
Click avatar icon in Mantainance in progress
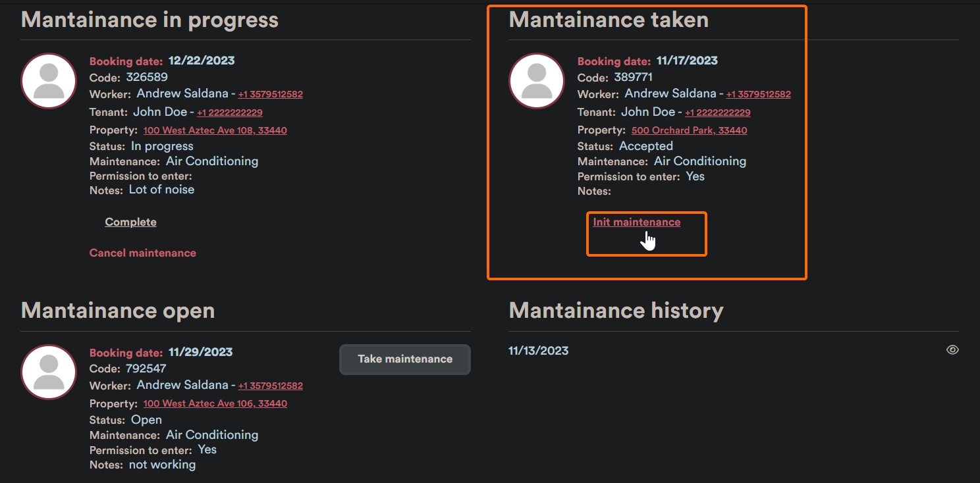[49, 81]
